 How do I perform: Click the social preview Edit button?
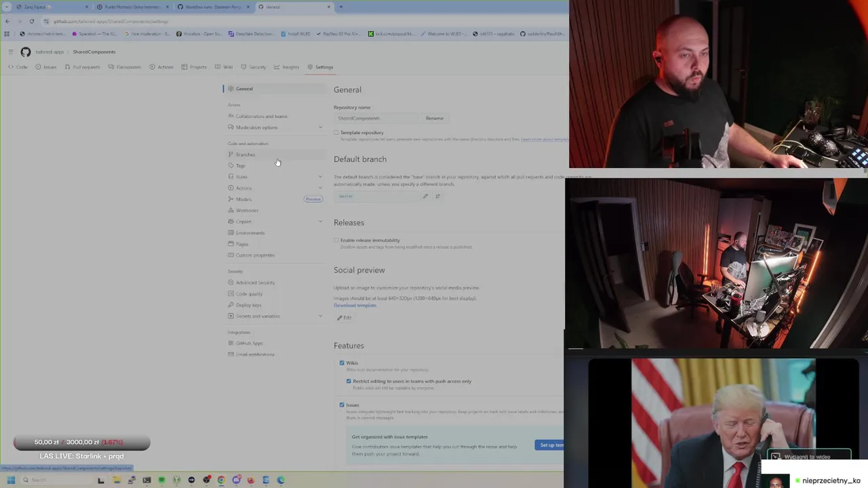point(344,317)
